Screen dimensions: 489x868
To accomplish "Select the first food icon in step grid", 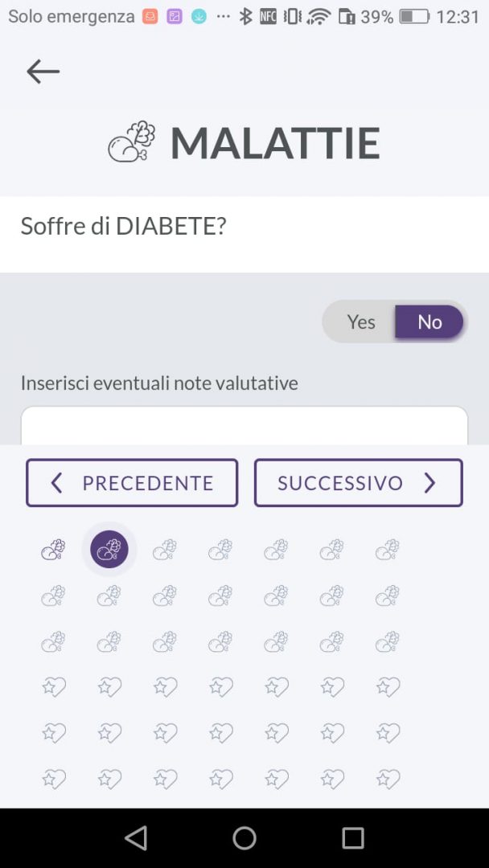I will pos(53,550).
